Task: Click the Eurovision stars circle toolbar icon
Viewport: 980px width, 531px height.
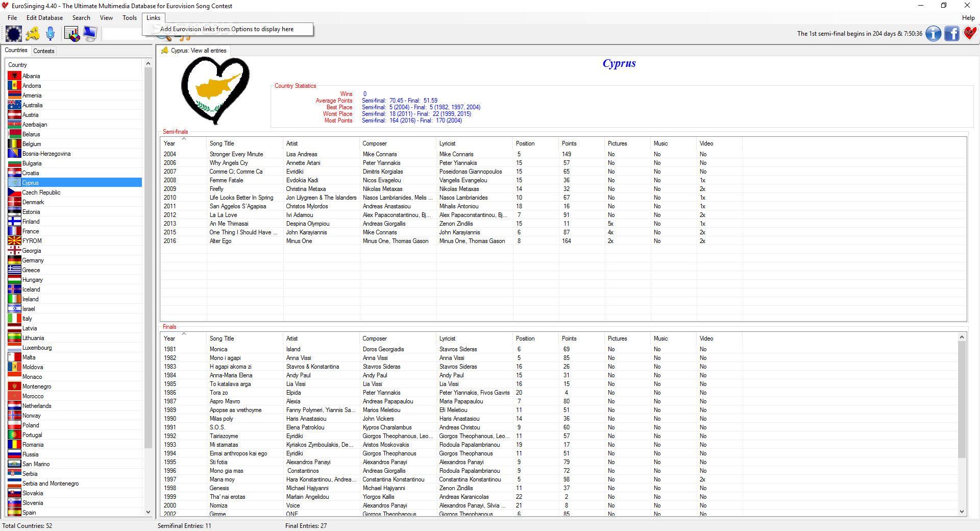Action: (x=14, y=34)
